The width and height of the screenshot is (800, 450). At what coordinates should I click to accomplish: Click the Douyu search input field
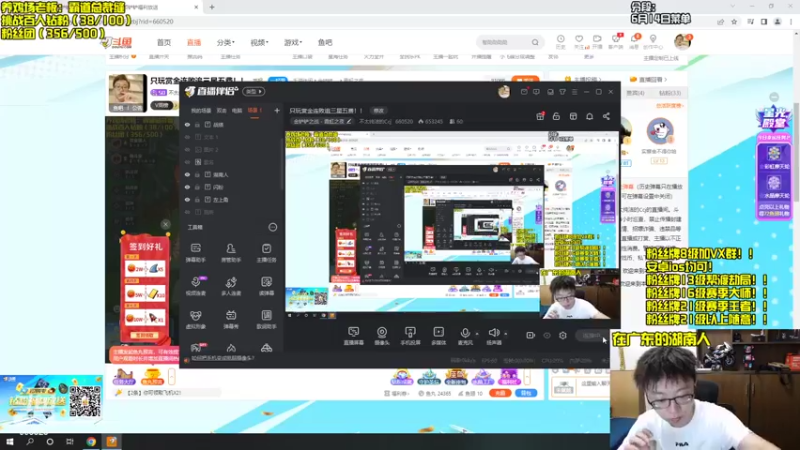[503, 42]
